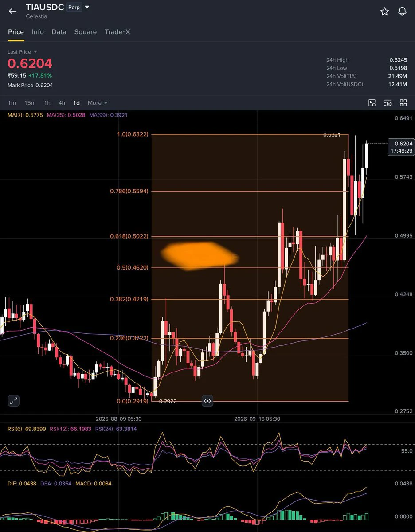Click the MA(7): 0.5775 indicator label
This screenshot has width=415, height=532.
[x=25, y=115]
